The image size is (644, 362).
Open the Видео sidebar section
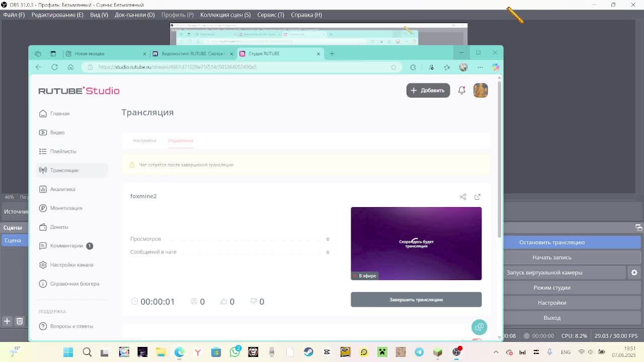52,133
